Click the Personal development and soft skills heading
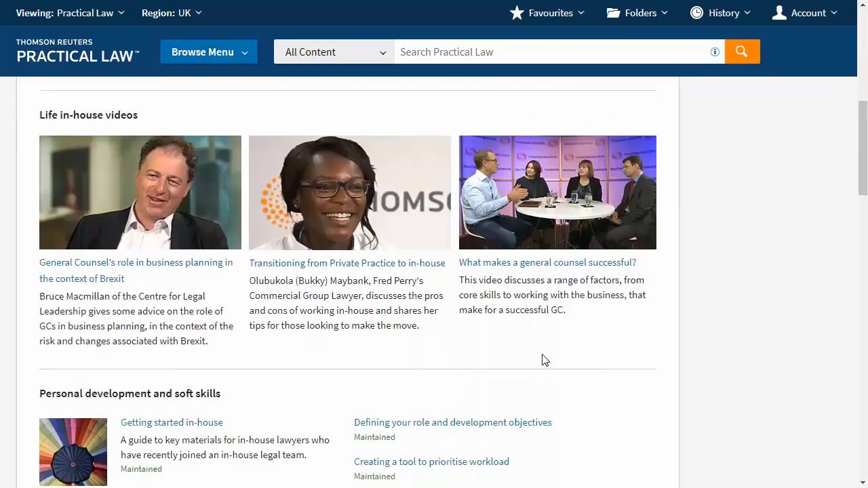The height and width of the screenshot is (488, 868). pyautogui.click(x=130, y=393)
